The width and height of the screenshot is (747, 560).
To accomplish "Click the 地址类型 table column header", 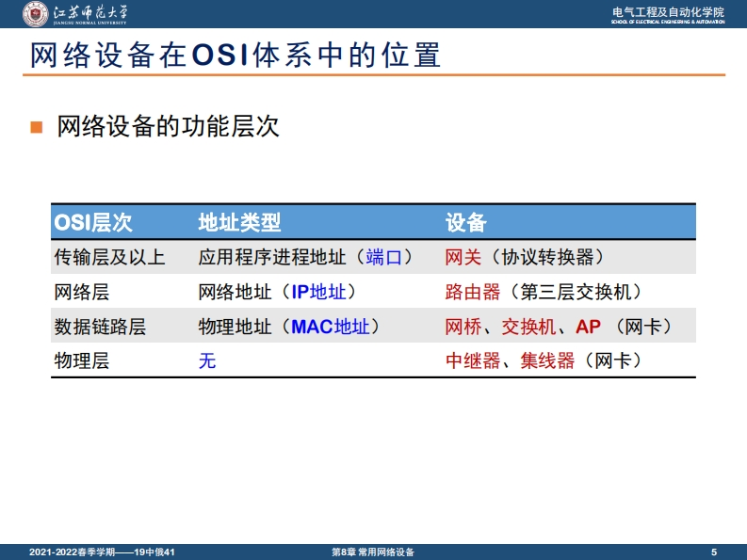I will 239,222.
